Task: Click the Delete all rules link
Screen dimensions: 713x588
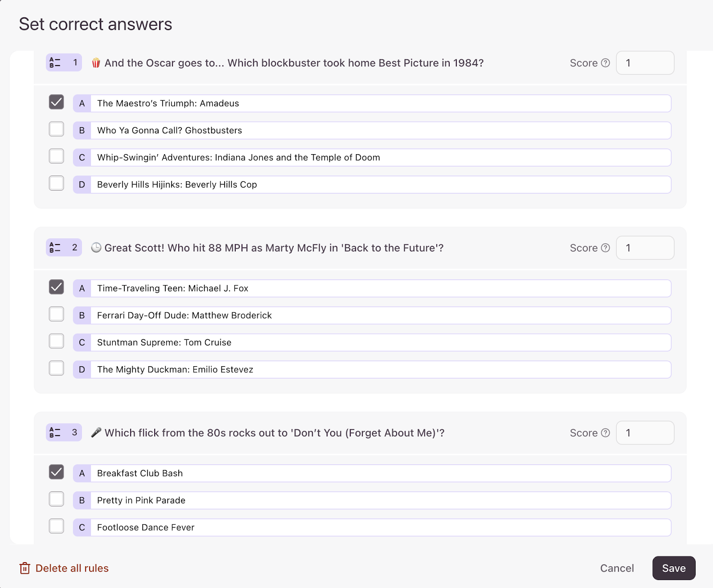Action: 72,568
